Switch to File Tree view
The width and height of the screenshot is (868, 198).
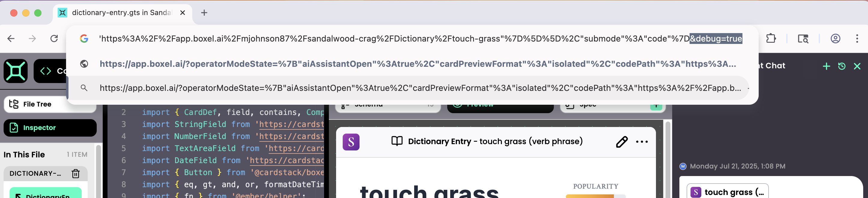pos(50,104)
